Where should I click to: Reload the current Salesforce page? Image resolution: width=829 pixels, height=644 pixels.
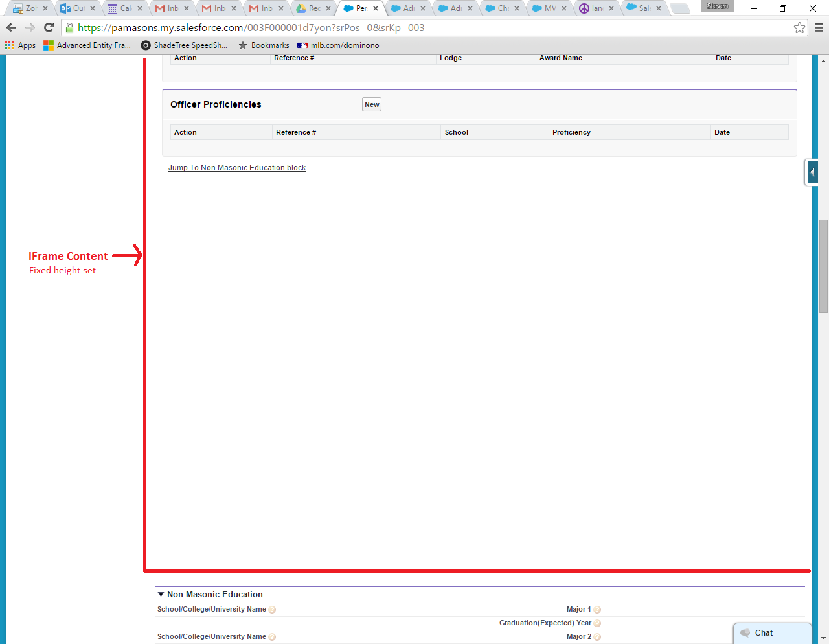[x=48, y=27]
